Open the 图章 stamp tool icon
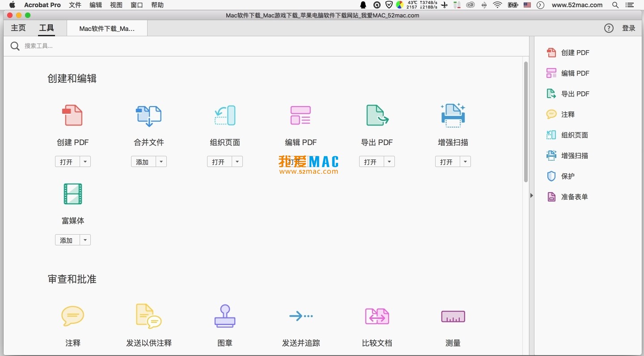Image resolution: width=644 pixels, height=356 pixels. pos(225,316)
